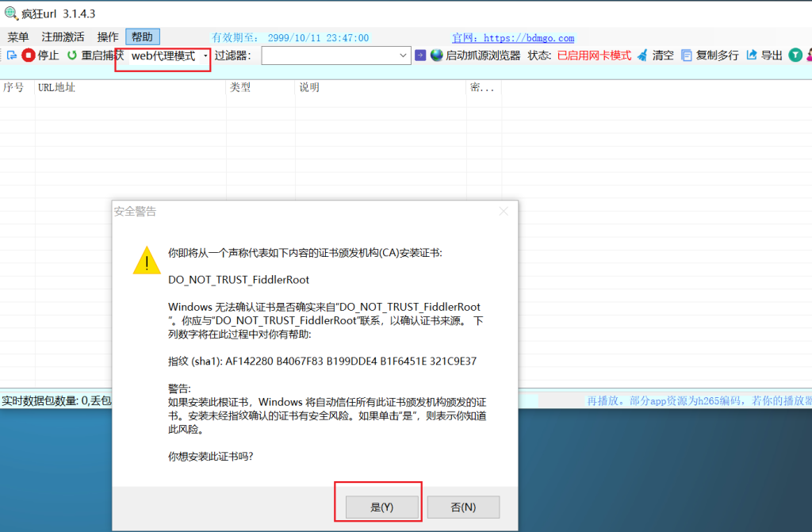This screenshot has width=812, height=532.
Task: Open the 官网 https://bdmgo.com link
Action: 513,38
